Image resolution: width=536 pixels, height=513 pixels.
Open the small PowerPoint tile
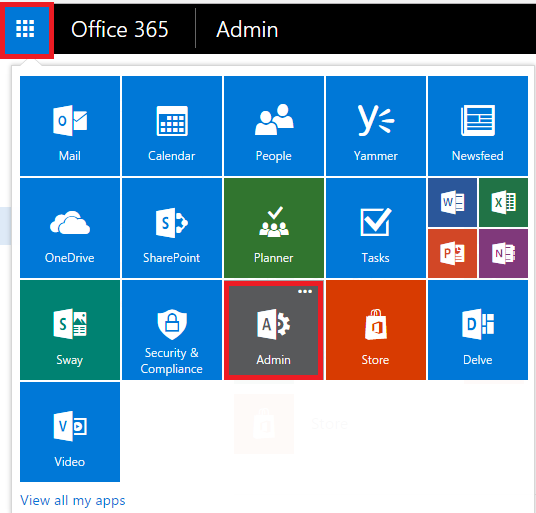point(452,253)
